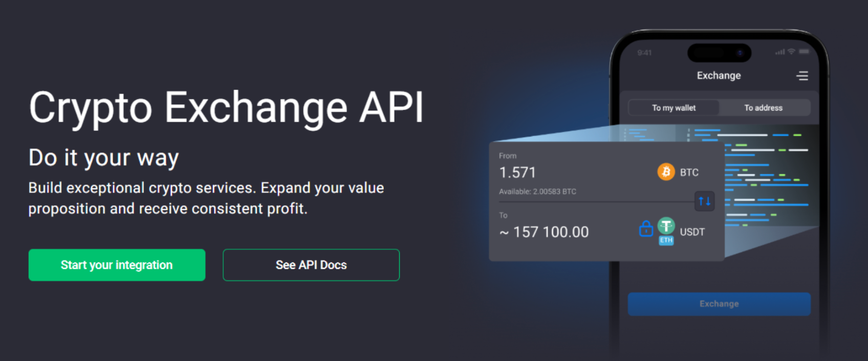Click the To amount 157 100.00 field

[544, 232]
